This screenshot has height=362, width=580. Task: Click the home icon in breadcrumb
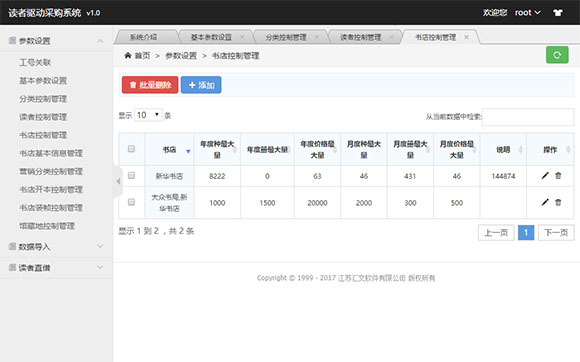pyautogui.click(x=128, y=55)
